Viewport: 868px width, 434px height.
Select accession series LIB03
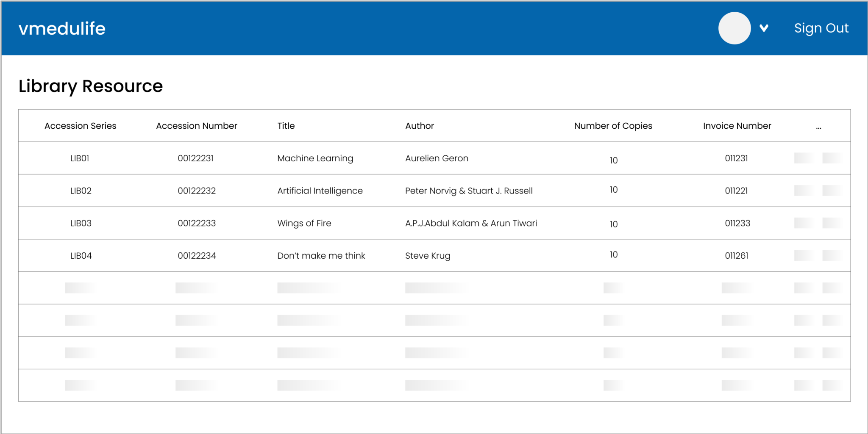81,223
